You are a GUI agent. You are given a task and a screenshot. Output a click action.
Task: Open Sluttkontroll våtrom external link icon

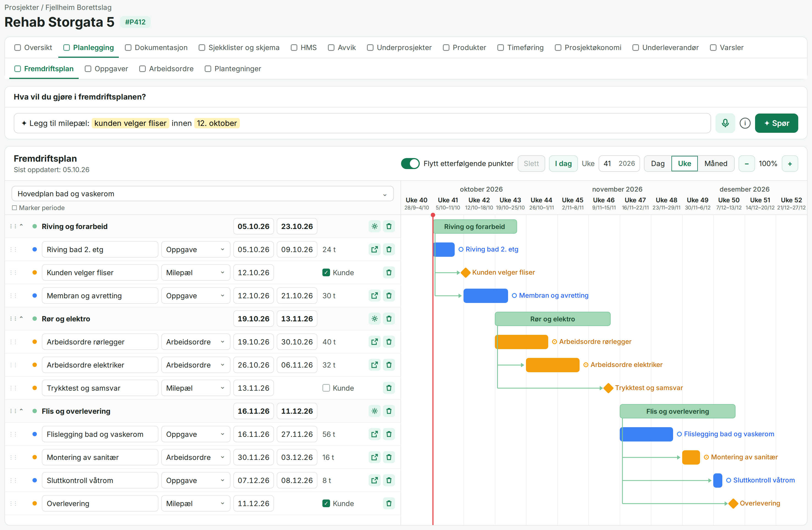pyautogui.click(x=374, y=481)
